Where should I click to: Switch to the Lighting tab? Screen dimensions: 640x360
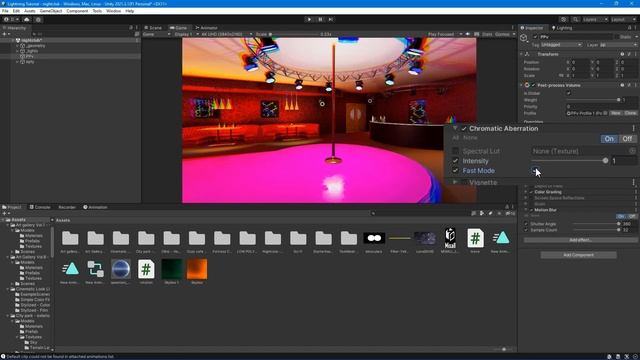[x=562, y=28]
